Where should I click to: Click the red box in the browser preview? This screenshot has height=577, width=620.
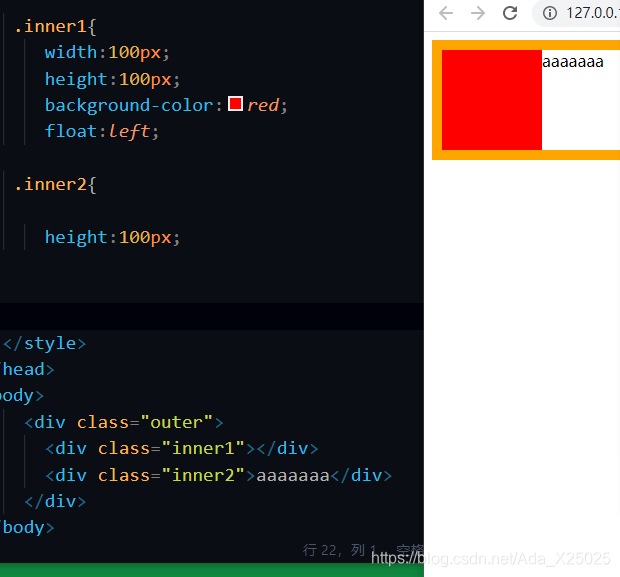pyautogui.click(x=491, y=100)
